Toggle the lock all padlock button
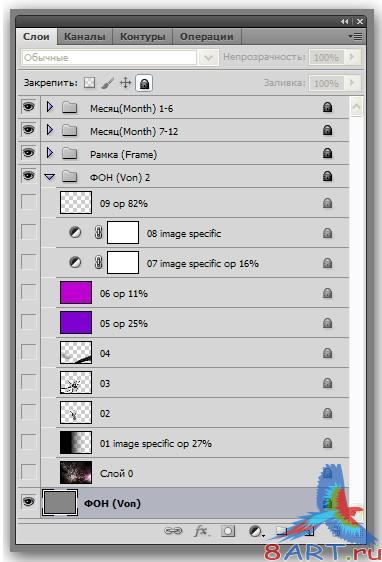The image size is (382, 562). click(x=144, y=84)
